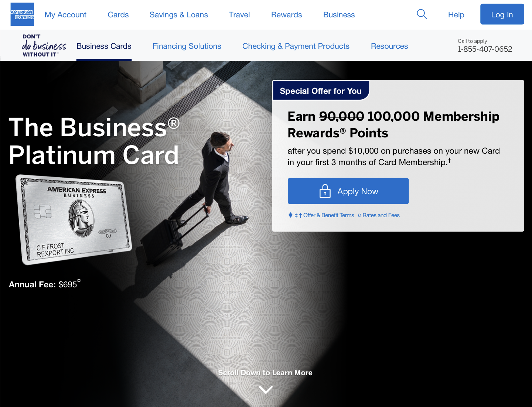This screenshot has width=532, height=407.
Task: Click The Business Platinum Card heading
Action: 94,141
